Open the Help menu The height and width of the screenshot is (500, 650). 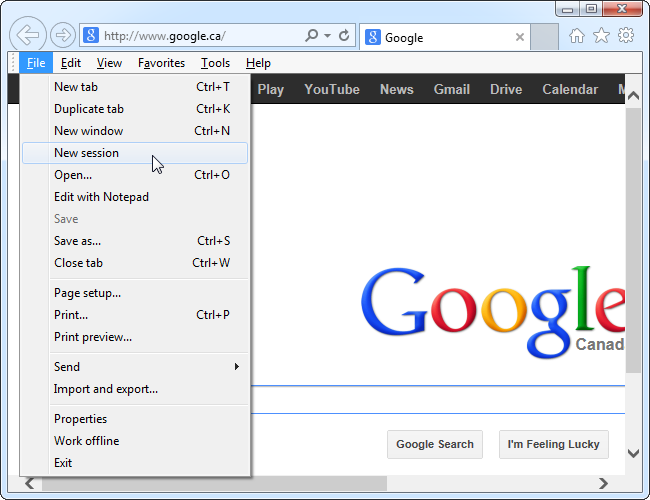[258, 63]
